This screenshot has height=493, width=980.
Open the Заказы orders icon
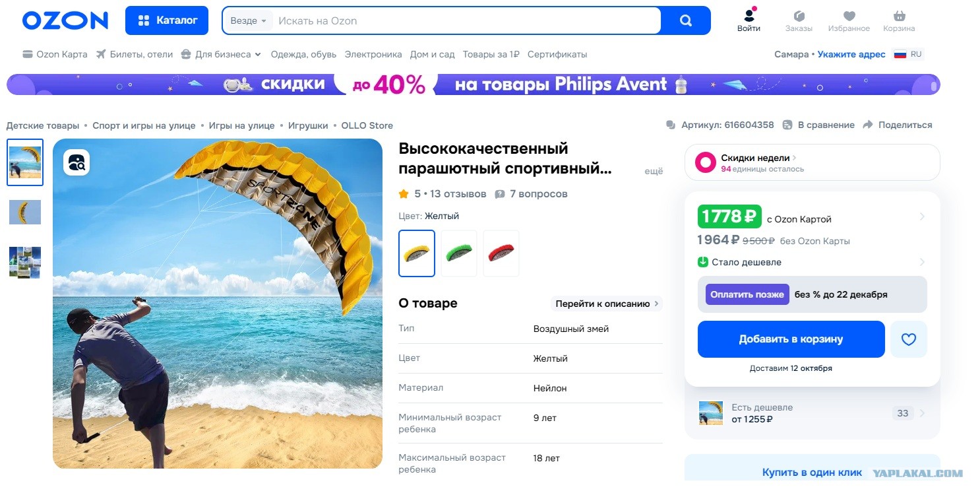(x=799, y=16)
